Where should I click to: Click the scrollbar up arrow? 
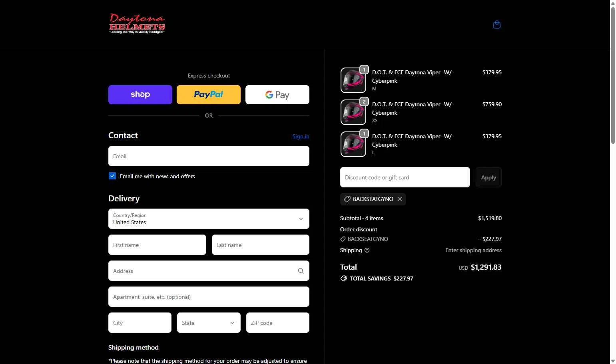pos(613,3)
